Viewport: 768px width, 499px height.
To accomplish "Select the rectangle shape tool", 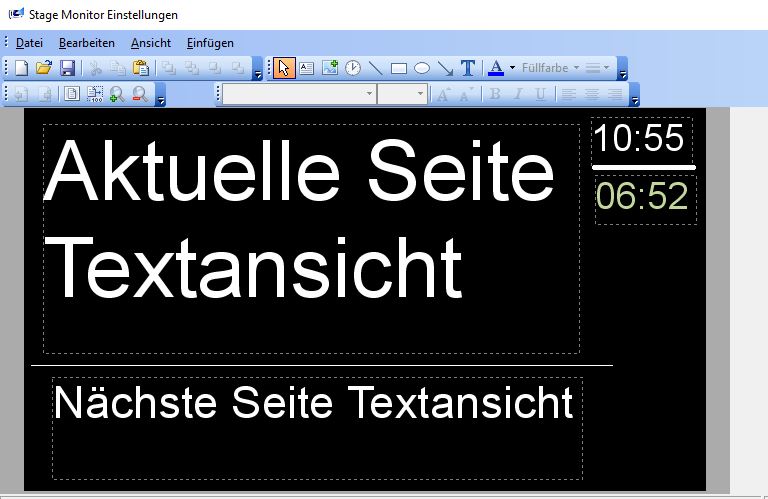I will pyautogui.click(x=399, y=68).
